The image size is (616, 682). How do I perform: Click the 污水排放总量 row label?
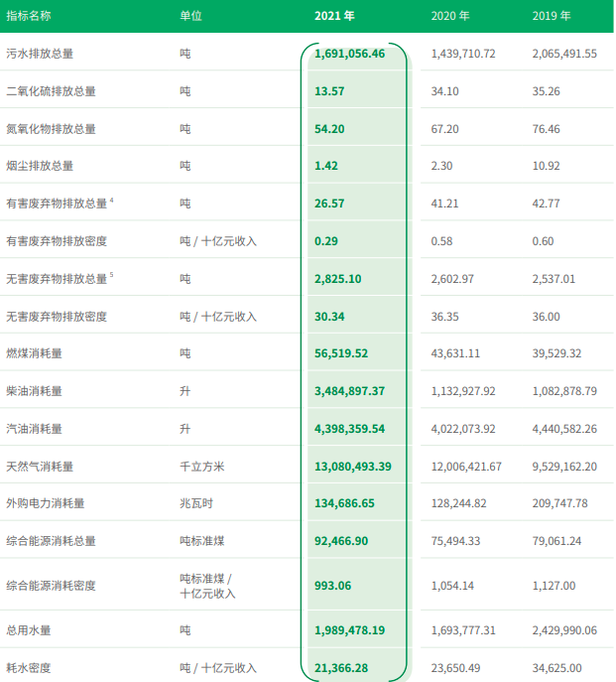[40, 54]
